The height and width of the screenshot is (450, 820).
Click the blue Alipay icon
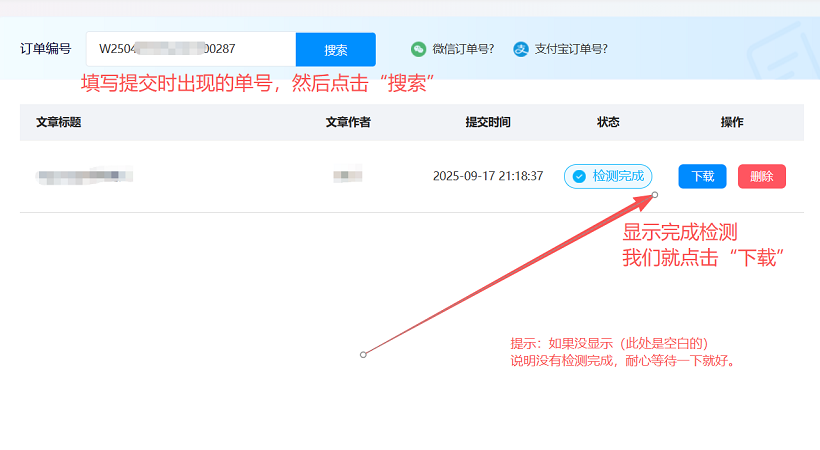click(x=521, y=49)
